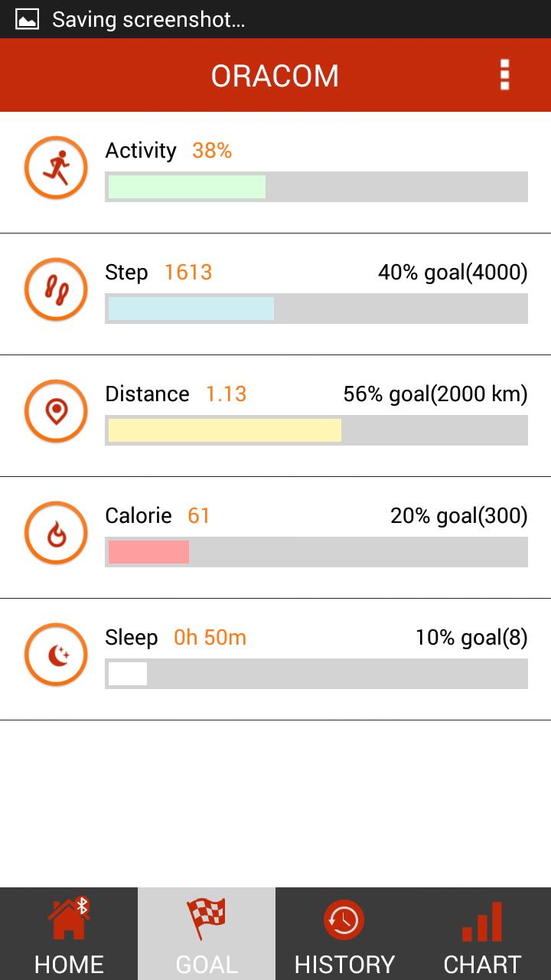The width and height of the screenshot is (551, 980).
Task: Tap the 40% goal(4000) step text
Action: pyautogui.click(x=452, y=273)
